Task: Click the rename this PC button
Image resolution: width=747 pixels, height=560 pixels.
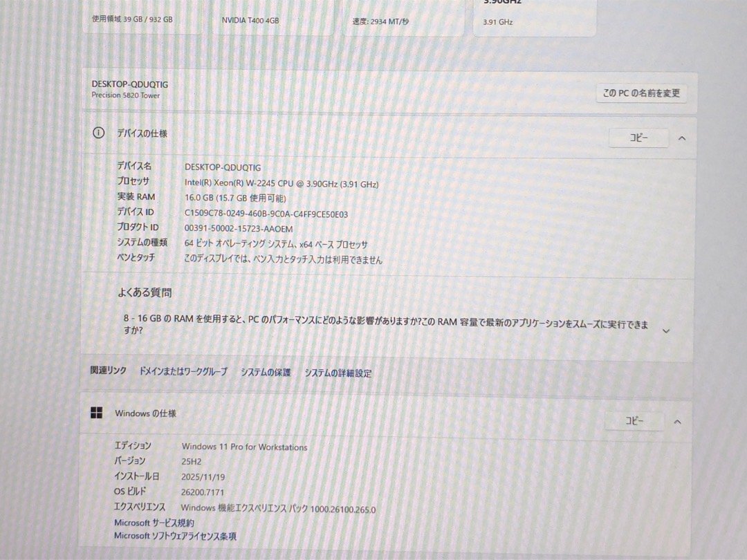Action: [x=640, y=93]
